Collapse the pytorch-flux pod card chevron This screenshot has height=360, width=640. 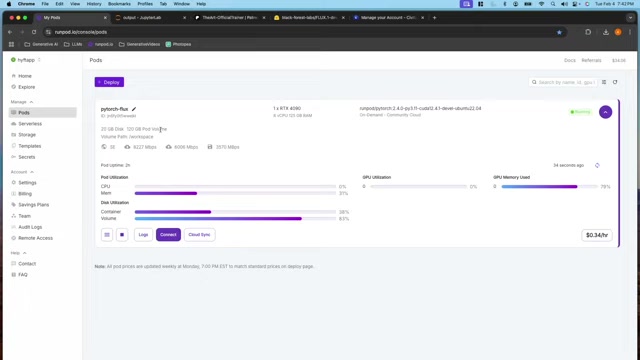[605, 112]
